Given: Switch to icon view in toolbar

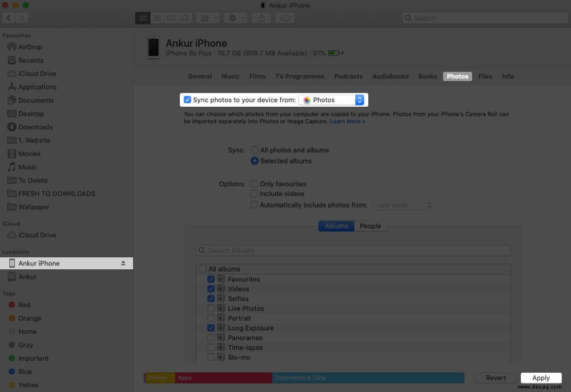Looking at the screenshot, I should pos(143,18).
